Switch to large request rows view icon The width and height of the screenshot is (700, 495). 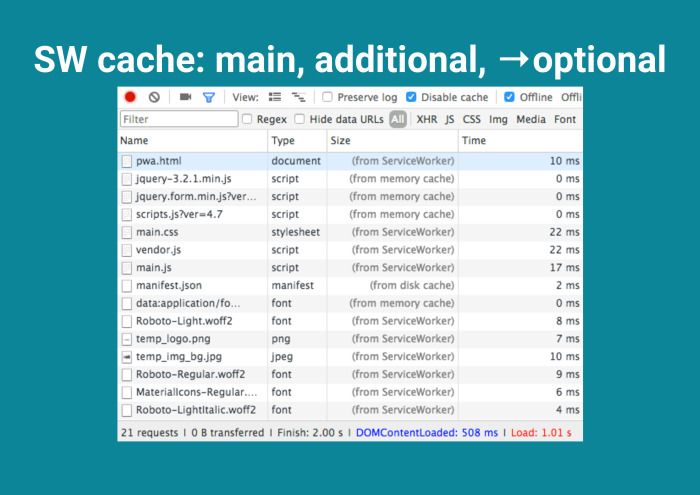tap(275, 97)
